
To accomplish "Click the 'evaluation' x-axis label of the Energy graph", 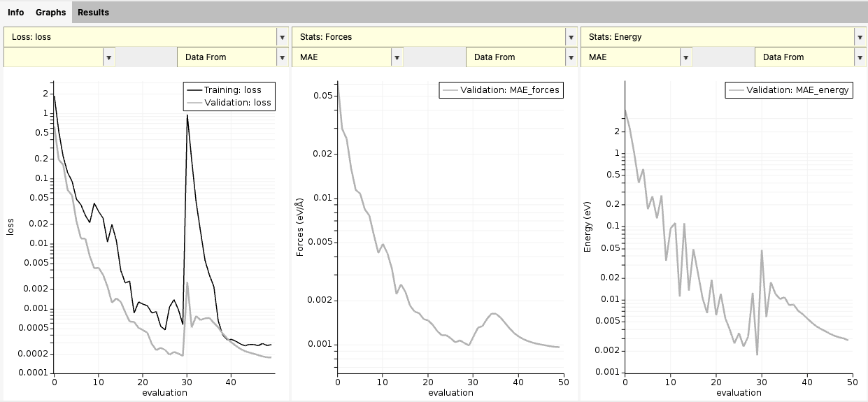I will pos(738,393).
